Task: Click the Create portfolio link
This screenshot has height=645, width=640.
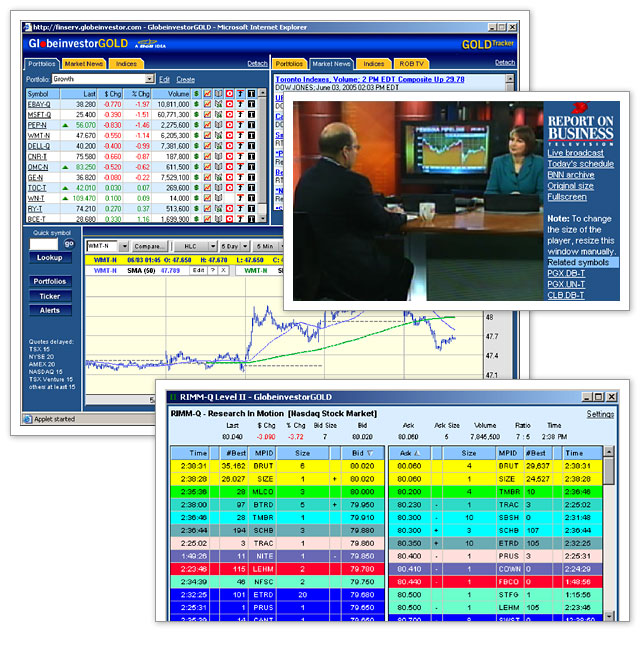Action: pos(186,80)
